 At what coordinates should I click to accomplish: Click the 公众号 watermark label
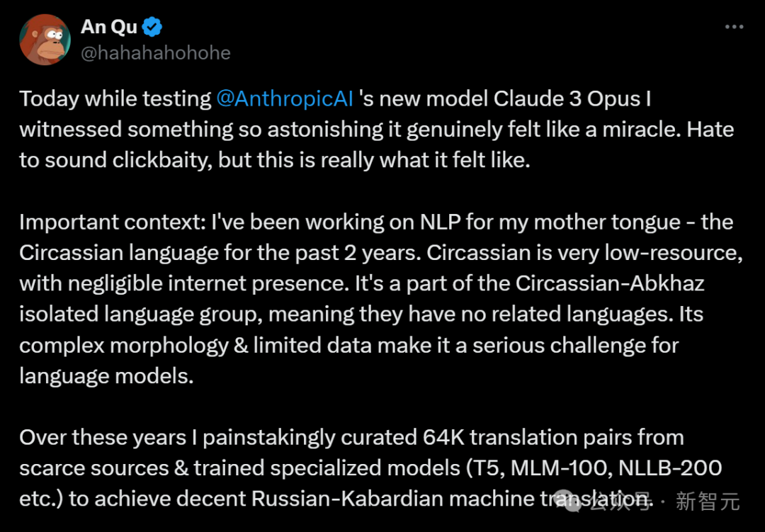pyautogui.click(x=620, y=502)
